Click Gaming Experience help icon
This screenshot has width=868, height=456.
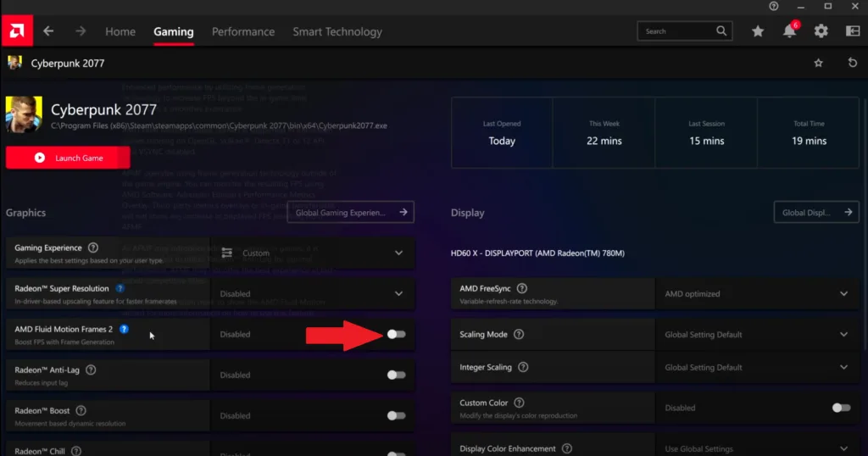tap(93, 247)
